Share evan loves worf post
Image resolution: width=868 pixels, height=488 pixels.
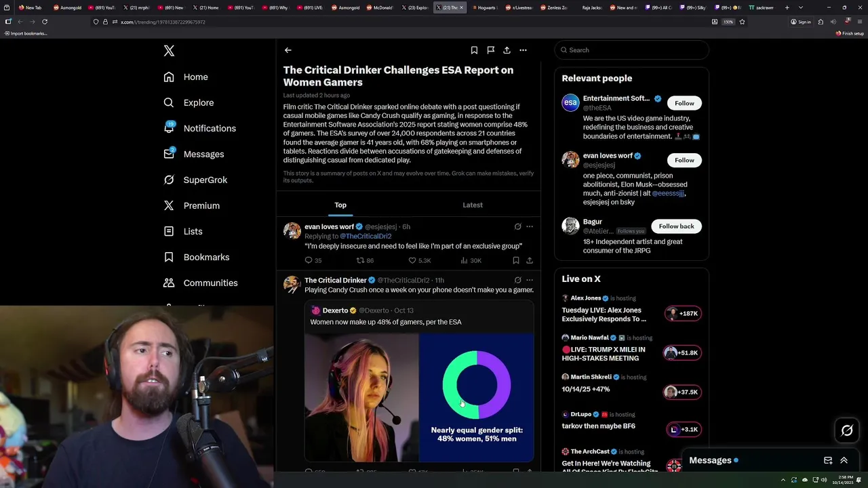coord(530,260)
